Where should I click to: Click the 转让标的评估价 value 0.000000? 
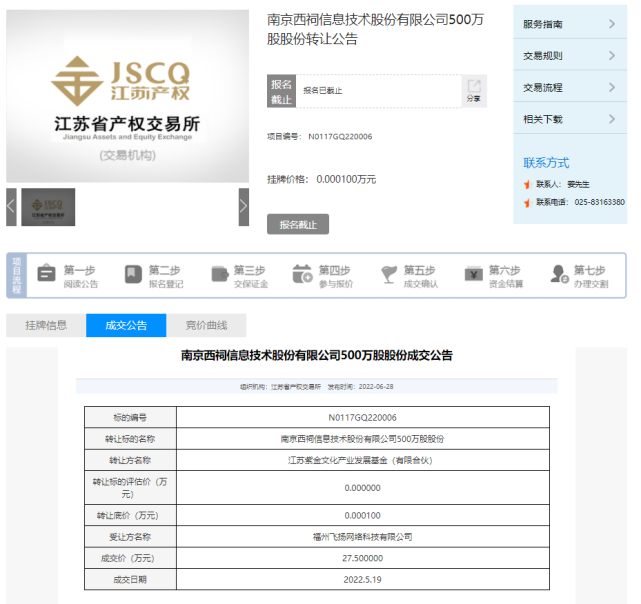(363, 488)
